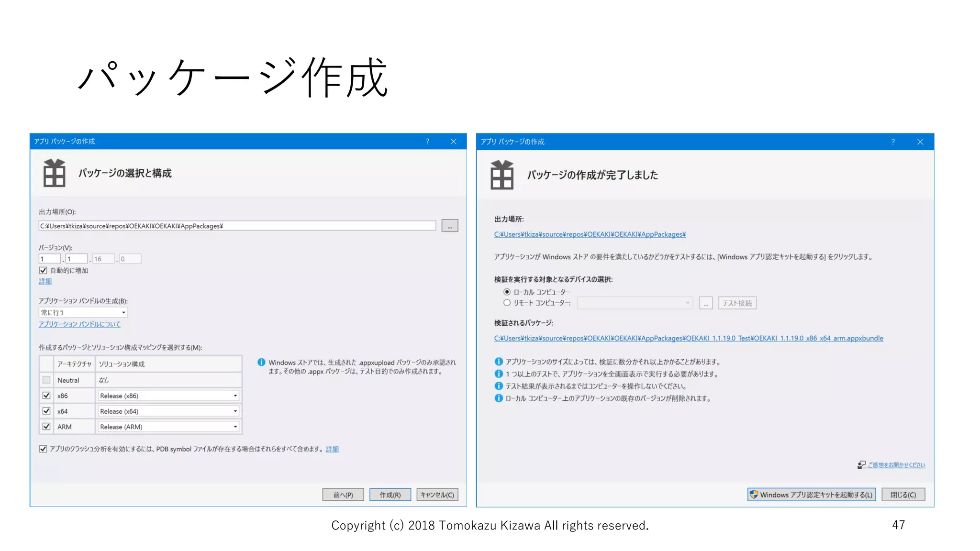
Task: Click the feedback icon beside ご感想をお聞かせください
Action: [x=861, y=465]
